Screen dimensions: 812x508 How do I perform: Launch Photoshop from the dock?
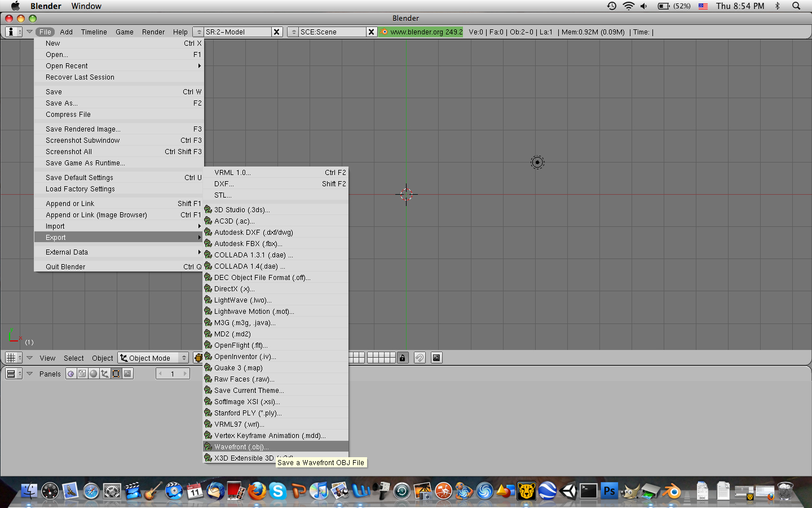tap(609, 491)
